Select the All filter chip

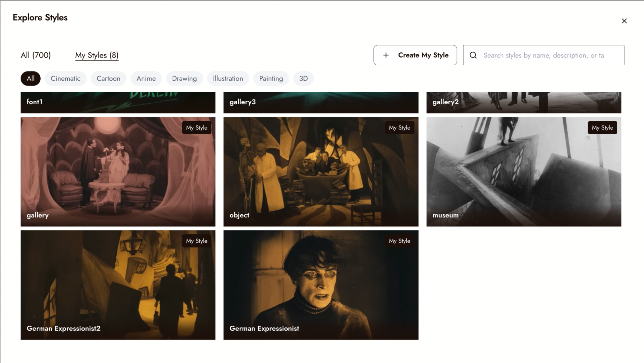(31, 79)
